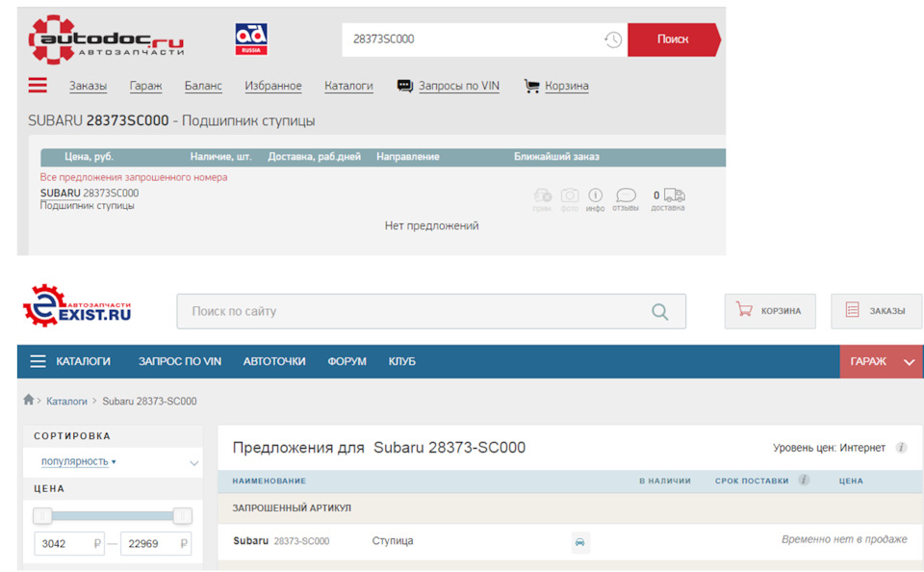Click the Поиск по сайту input field
This screenshot has width=924, height=572.
(385, 311)
